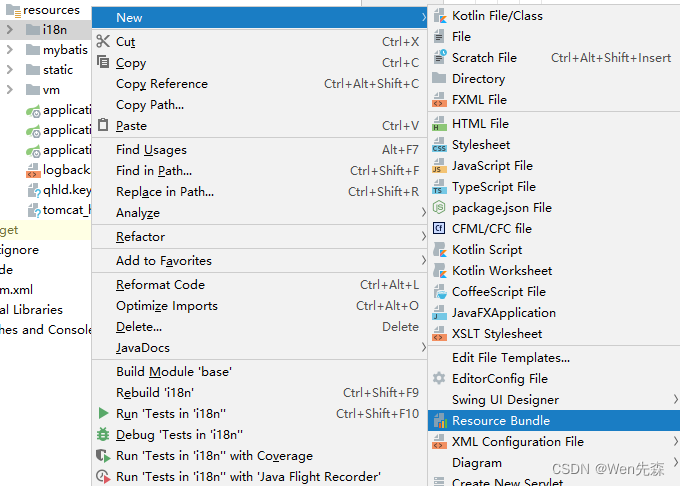Click the Kotlin Script icon

pos(439,250)
